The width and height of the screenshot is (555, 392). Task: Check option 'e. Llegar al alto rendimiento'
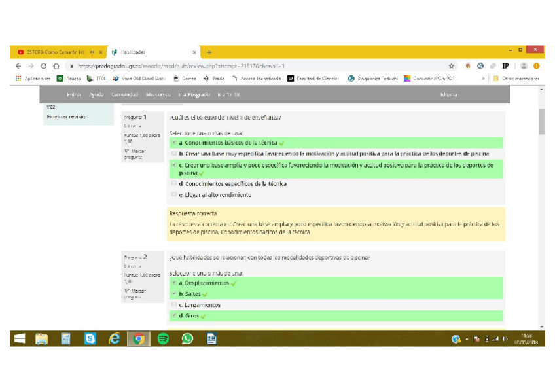174,195
